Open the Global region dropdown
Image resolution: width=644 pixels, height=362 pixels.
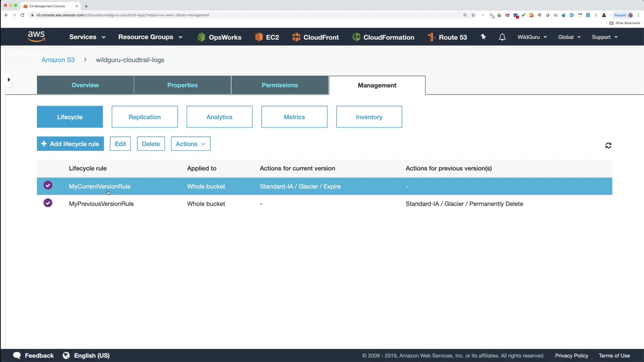tap(569, 37)
